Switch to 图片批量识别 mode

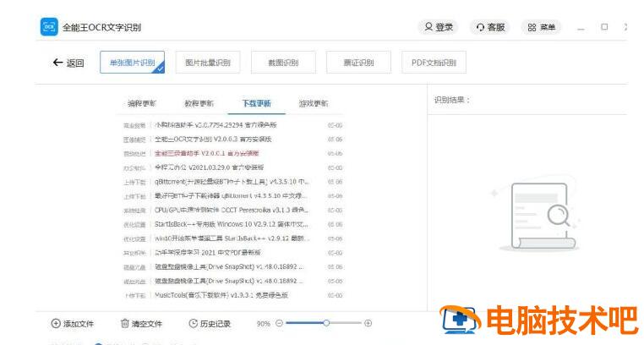(x=208, y=63)
